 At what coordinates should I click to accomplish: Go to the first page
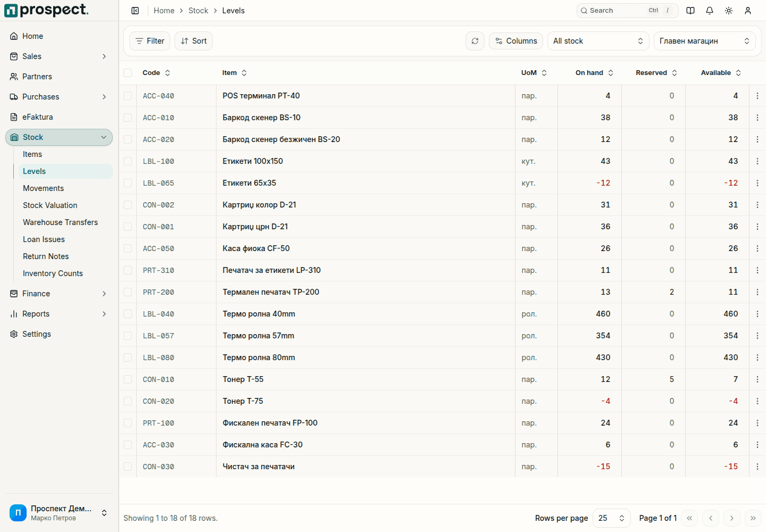tap(689, 518)
